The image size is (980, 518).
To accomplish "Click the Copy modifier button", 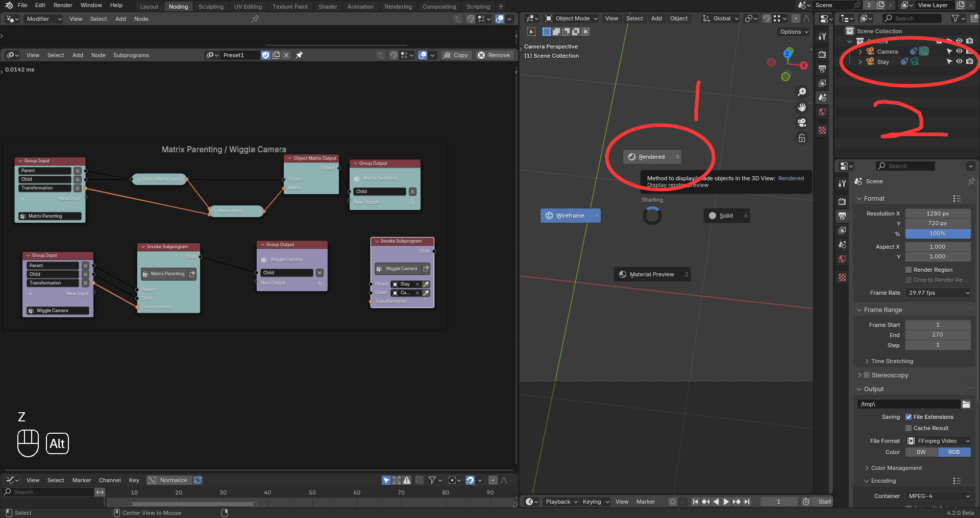I will (455, 55).
